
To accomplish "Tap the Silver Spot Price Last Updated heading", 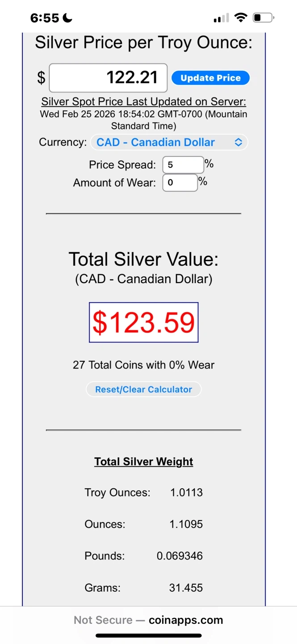I will tap(143, 102).
